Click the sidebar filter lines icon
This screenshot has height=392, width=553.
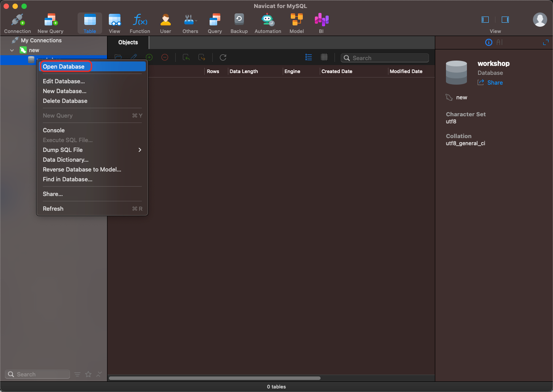point(78,374)
